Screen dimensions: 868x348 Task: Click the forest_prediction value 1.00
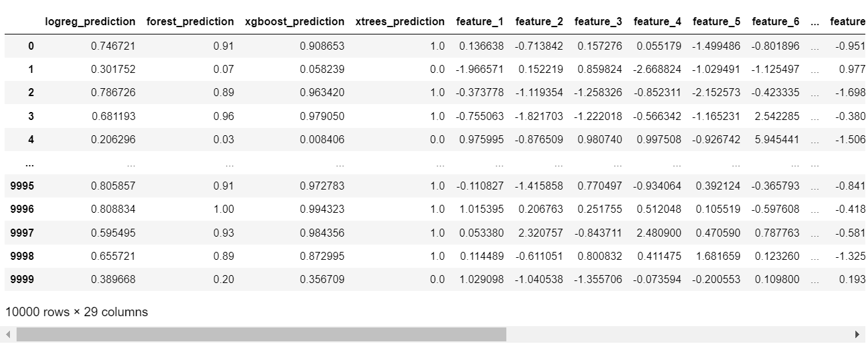tap(223, 209)
